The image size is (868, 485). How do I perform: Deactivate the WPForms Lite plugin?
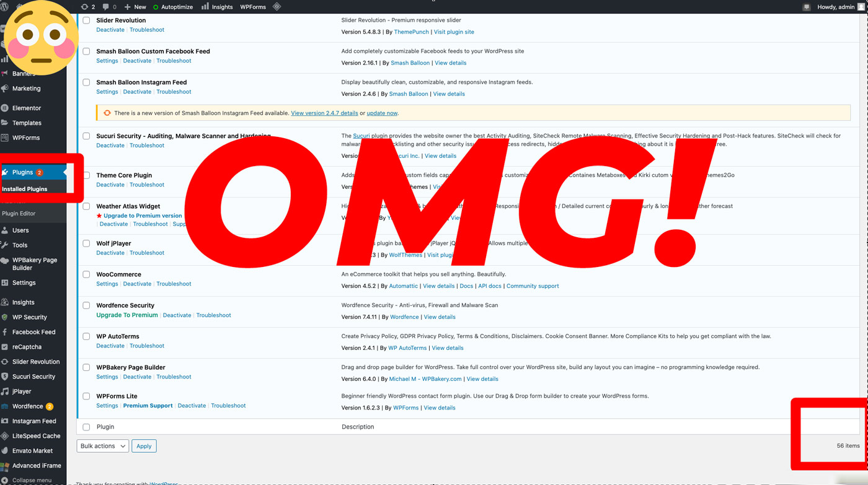[192, 406]
